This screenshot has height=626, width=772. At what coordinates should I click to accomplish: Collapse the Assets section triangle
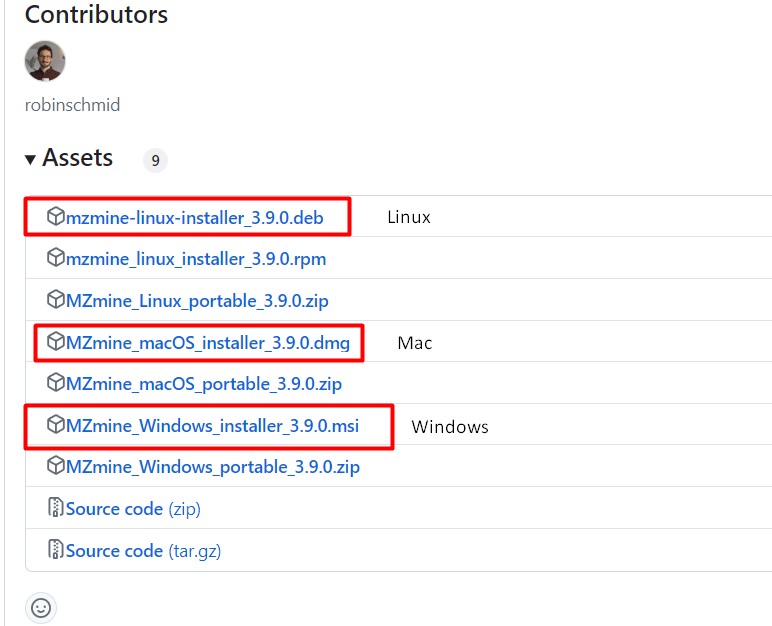pos(30,160)
